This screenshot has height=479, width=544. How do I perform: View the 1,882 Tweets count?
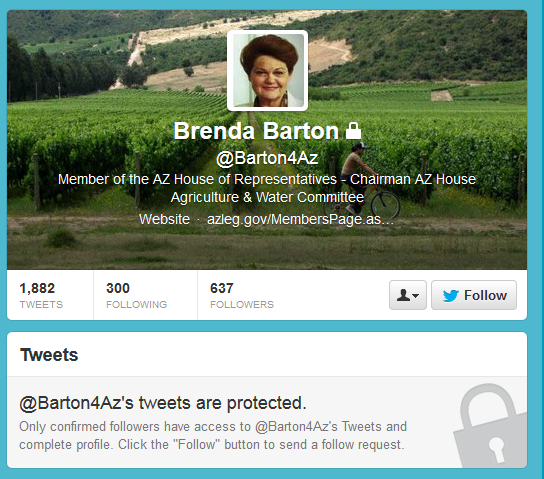[41, 296]
